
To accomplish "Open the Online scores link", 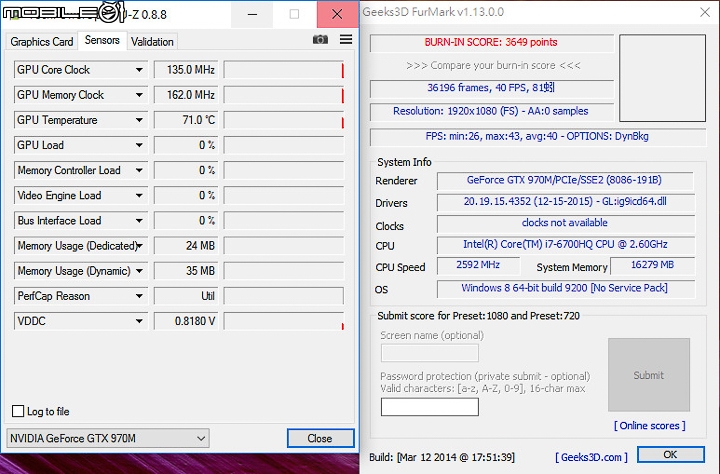I will 650,426.
